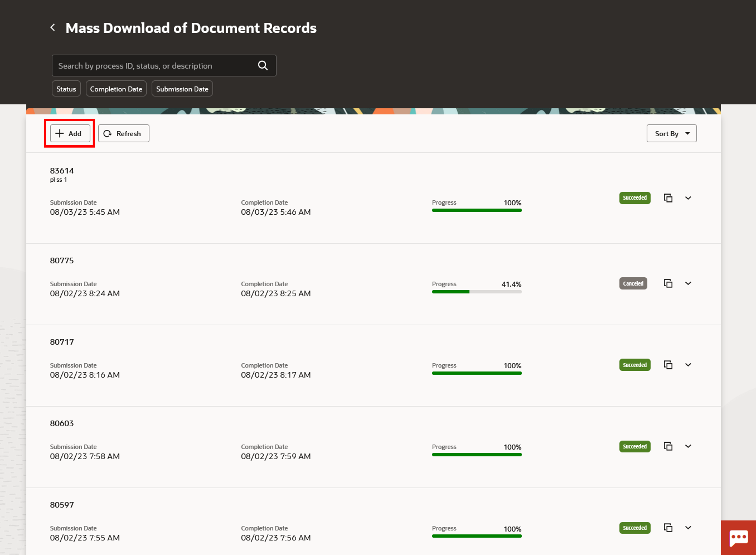The width and height of the screenshot is (756, 555).
Task: Expand details for process 80603
Action: point(688,446)
